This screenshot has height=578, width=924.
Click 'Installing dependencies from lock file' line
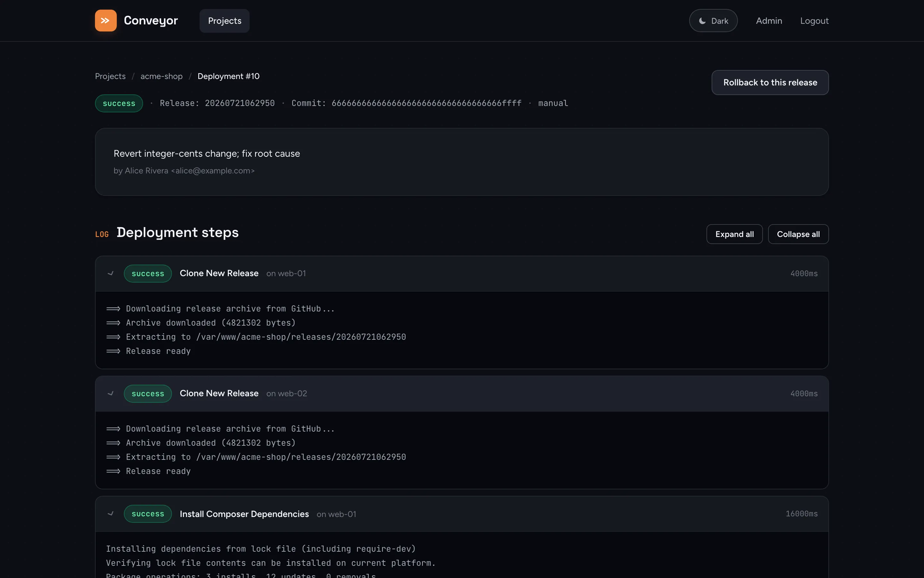point(261,548)
